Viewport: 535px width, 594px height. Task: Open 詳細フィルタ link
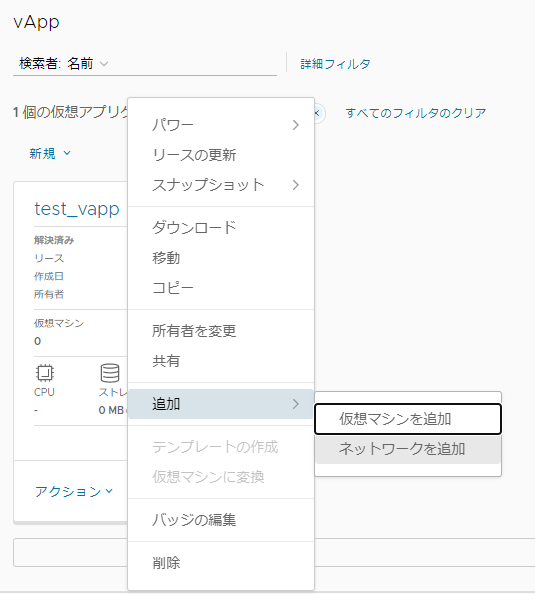tap(335, 64)
